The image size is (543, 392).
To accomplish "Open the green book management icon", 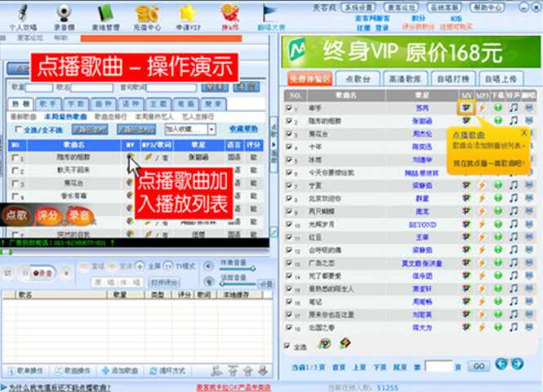I will click(x=104, y=15).
